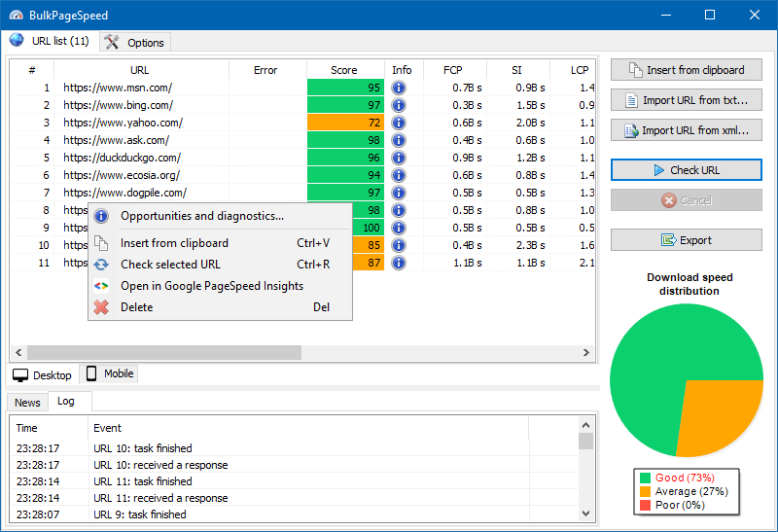Image resolution: width=778 pixels, height=532 pixels.
Task: Click the log panel scroll-down arrow
Action: [x=585, y=513]
